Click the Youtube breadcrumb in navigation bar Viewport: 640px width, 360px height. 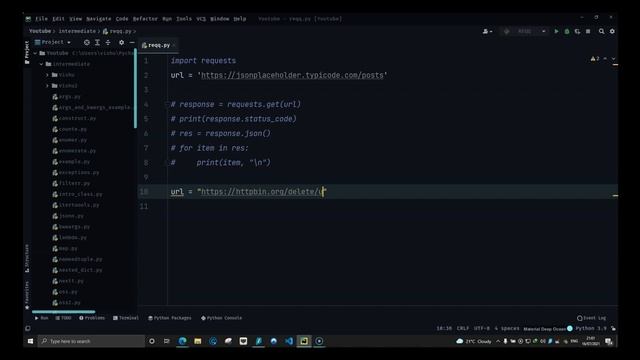click(40, 31)
